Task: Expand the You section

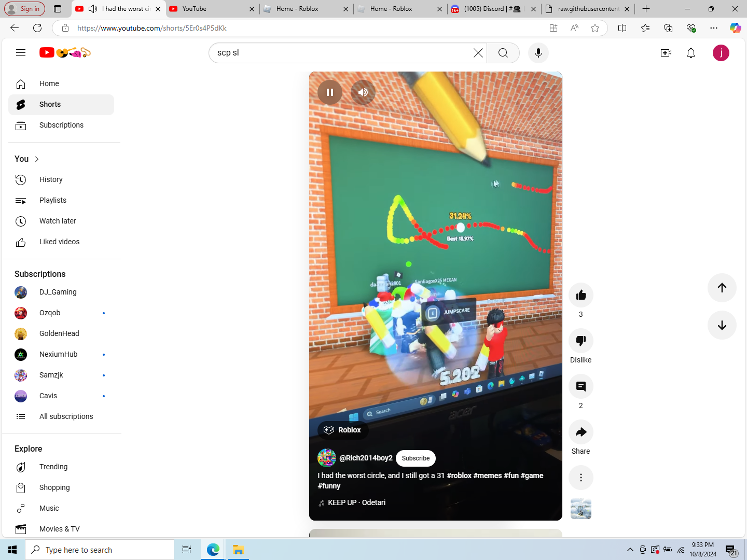Action: (x=27, y=159)
